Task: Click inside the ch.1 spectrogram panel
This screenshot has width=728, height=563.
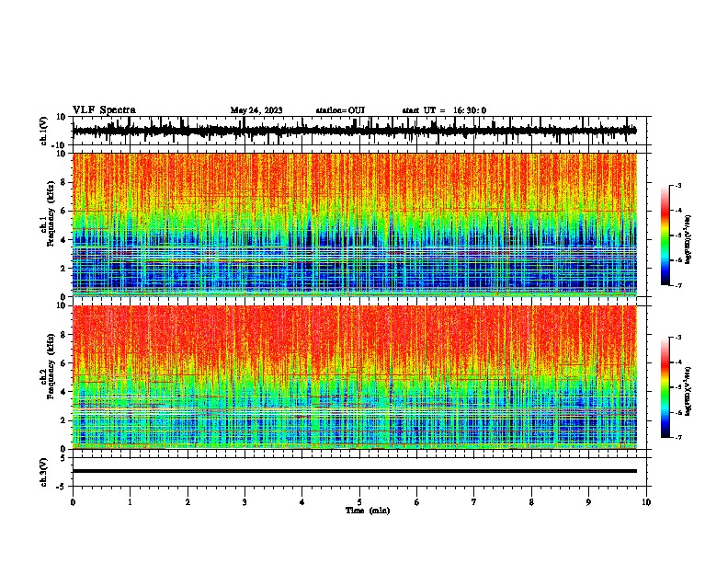Action: pos(354,224)
